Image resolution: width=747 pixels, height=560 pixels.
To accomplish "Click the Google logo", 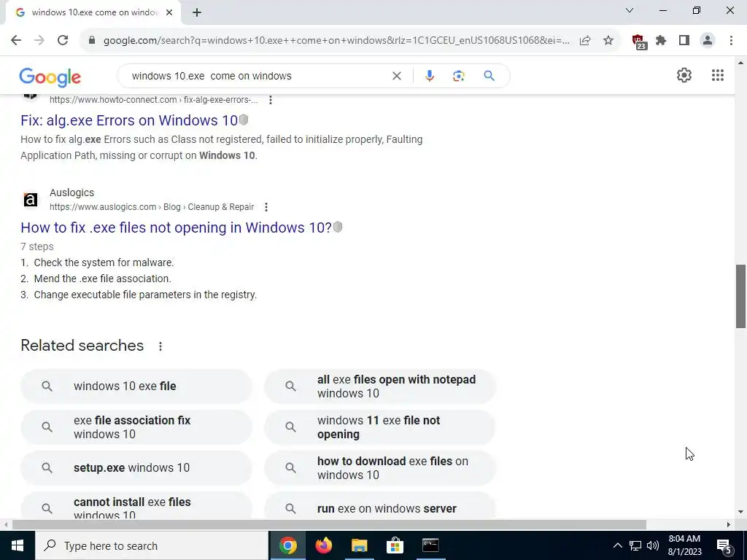I will coord(50,77).
